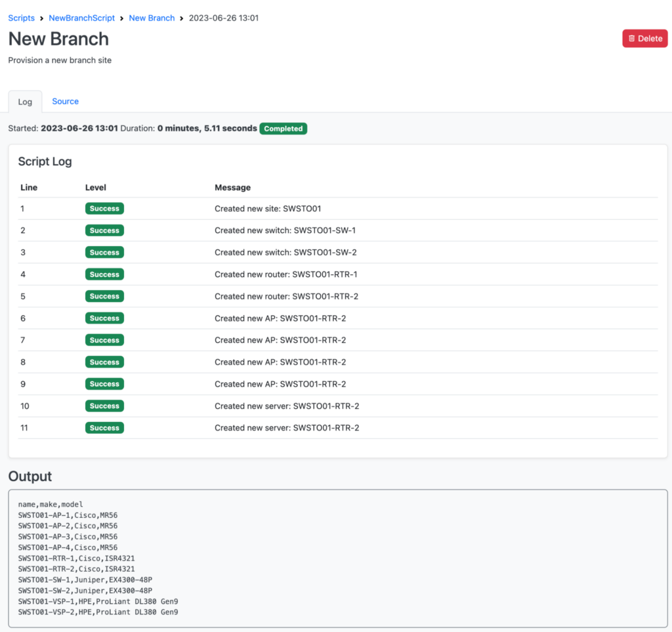The height and width of the screenshot is (632, 672).
Task: Click the AP message on line 9
Action: coord(280,384)
